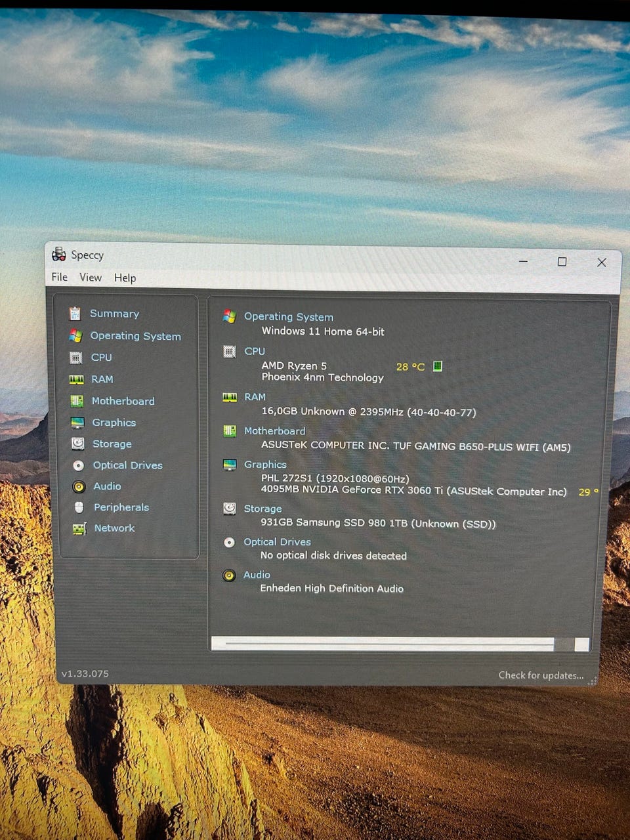Click the Speccy app icon in title bar
Image resolution: width=630 pixels, height=840 pixels.
tap(59, 254)
